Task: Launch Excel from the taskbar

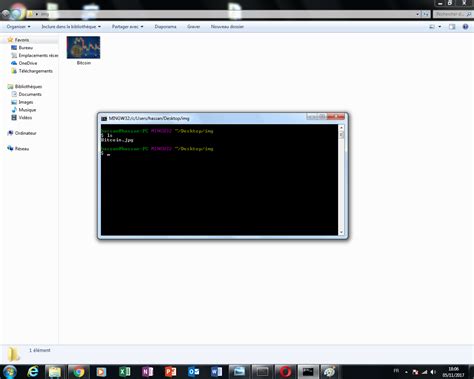Action: click(124, 372)
